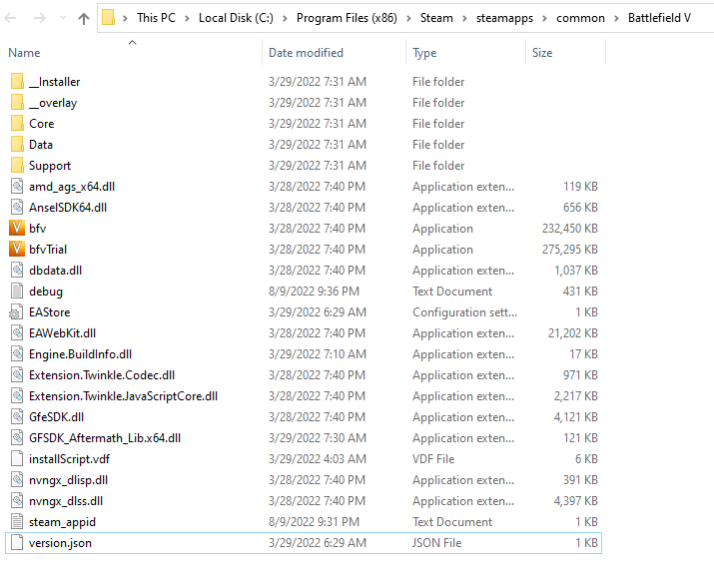Select Engine.BuildInfo.dll file icon

pyautogui.click(x=17, y=353)
